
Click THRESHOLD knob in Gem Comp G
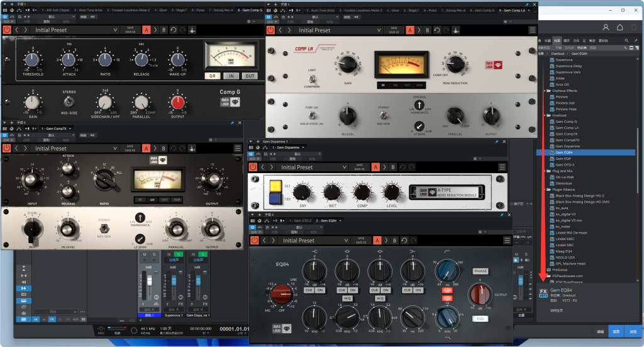(32, 60)
